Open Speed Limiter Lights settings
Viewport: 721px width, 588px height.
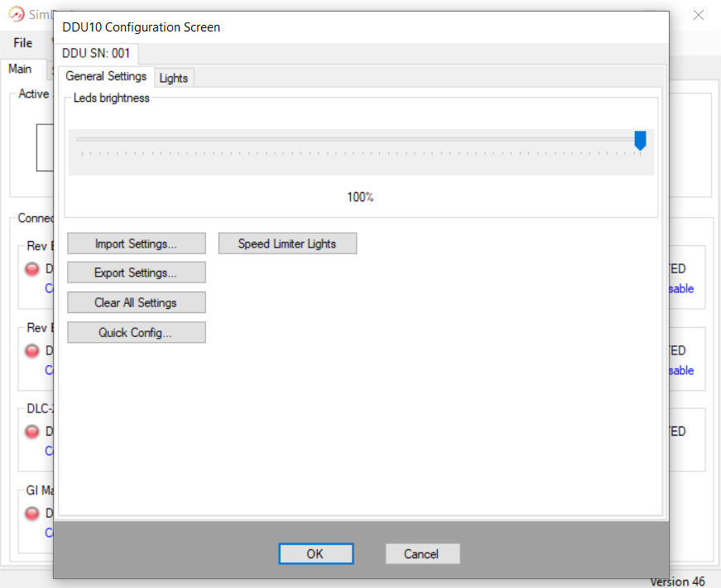point(287,243)
